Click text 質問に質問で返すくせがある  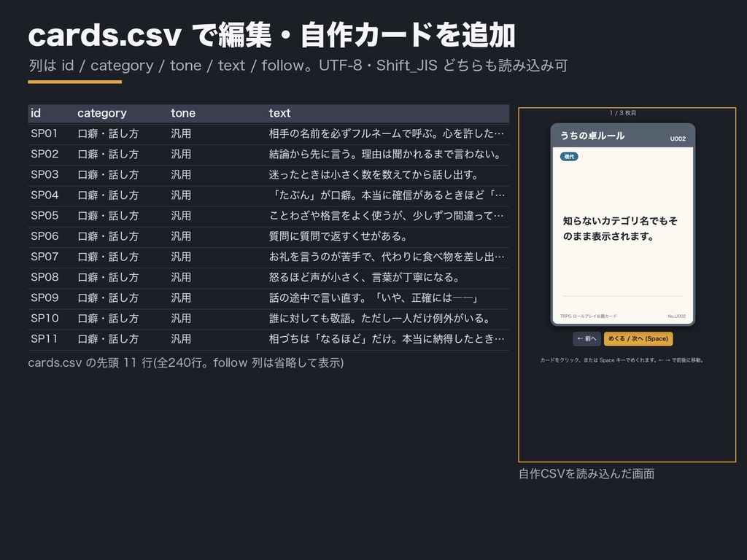pyautogui.click(x=338, y=236)
